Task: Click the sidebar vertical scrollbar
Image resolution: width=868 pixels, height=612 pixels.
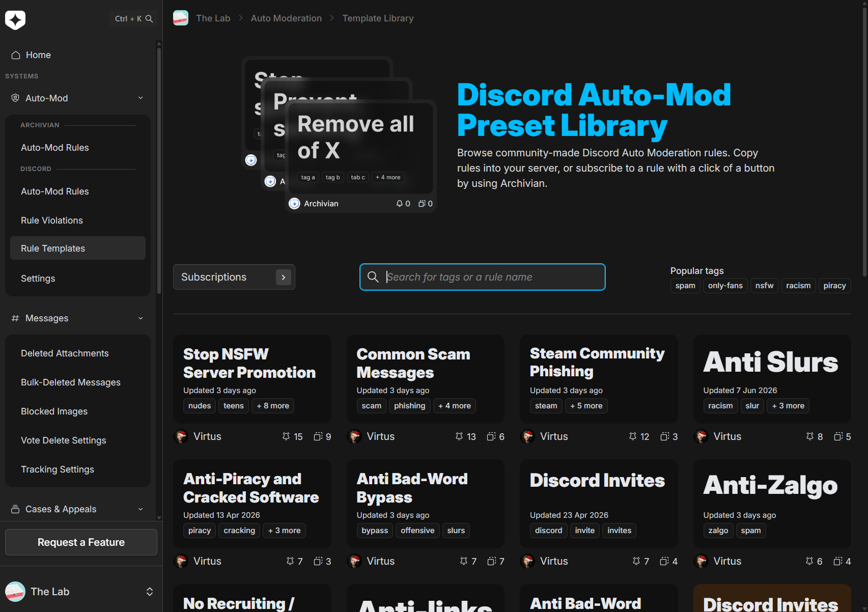Action: pyautogui.click(x=159, y=171)
